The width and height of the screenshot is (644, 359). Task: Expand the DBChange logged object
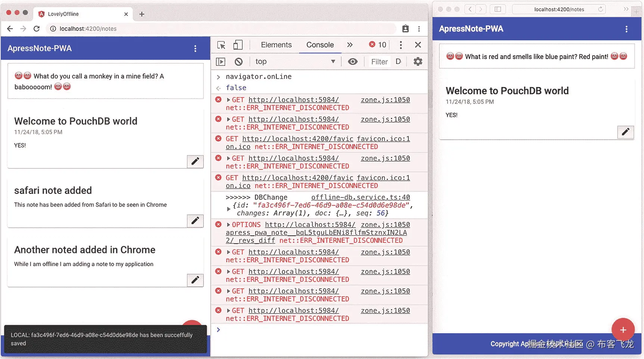(x=228, y=209)
